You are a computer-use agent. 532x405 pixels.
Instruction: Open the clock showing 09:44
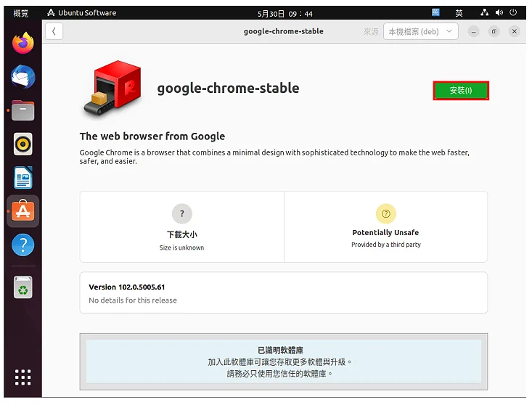click(285, 14)
